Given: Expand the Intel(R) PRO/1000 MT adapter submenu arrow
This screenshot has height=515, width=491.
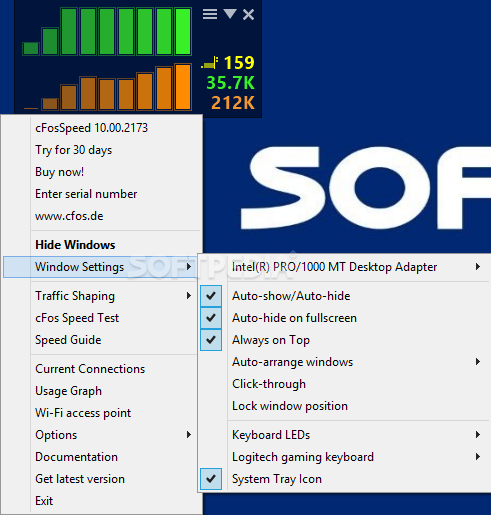Looking at the screenshot, I should click(478, 267).
